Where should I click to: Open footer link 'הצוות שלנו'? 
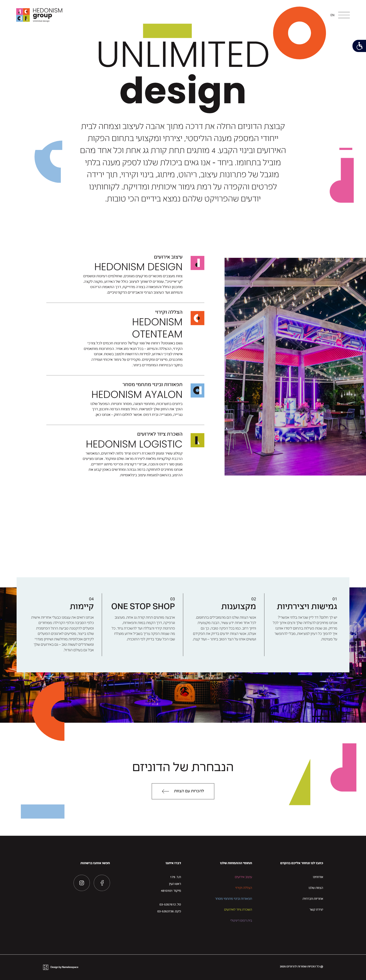point(316,888)
